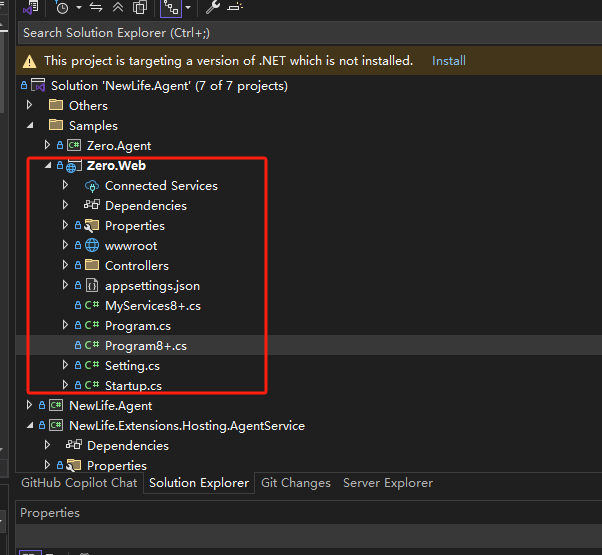
Task: Select the 'NewLife.Agent' solution root node
Action: (169, 86)
